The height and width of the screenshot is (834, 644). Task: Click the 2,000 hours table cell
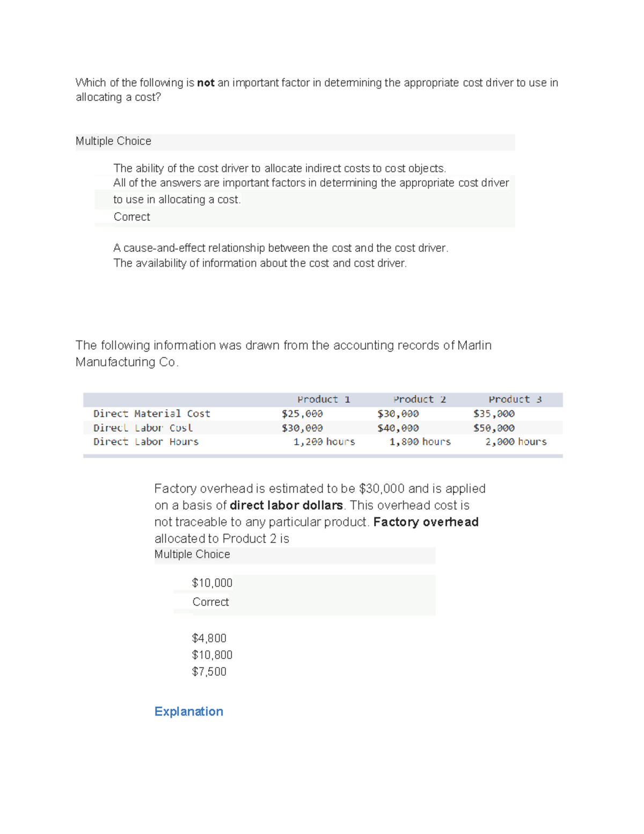(516, 441)
